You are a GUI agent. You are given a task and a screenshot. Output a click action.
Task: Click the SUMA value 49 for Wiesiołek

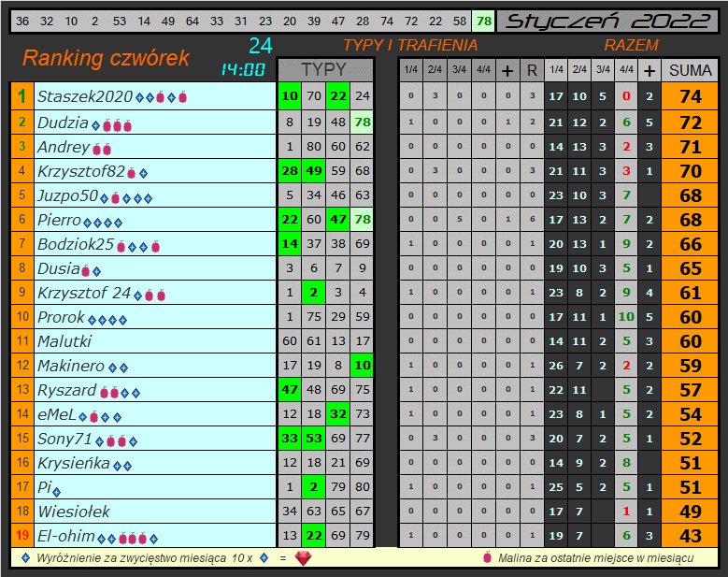pyautogui.click(x=691, y=512)
